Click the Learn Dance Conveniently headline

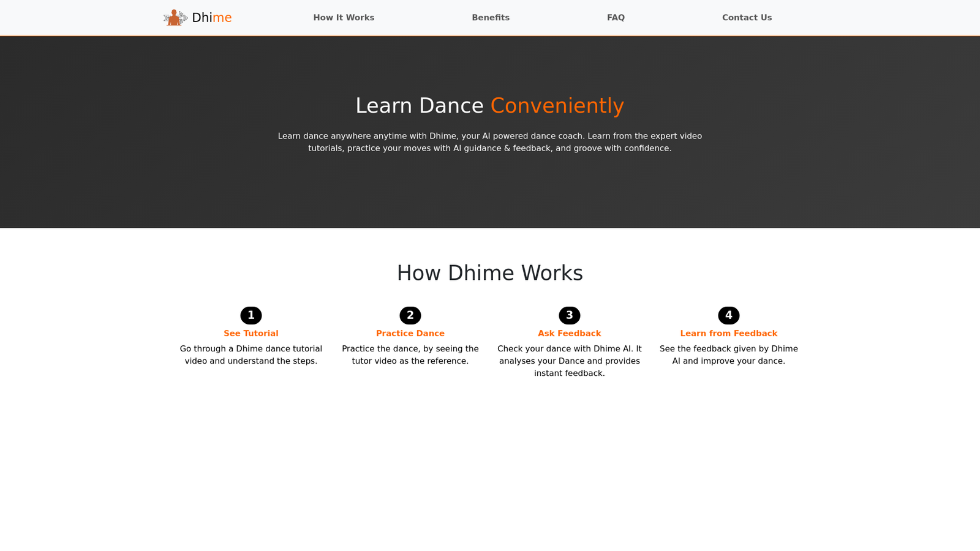pos(490,105)
